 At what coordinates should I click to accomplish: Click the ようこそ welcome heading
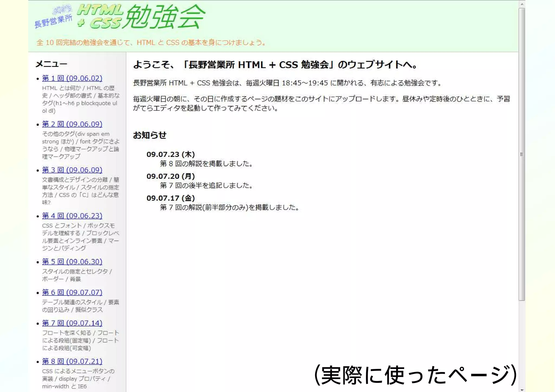pyautogui.click(x=275, y=65)
